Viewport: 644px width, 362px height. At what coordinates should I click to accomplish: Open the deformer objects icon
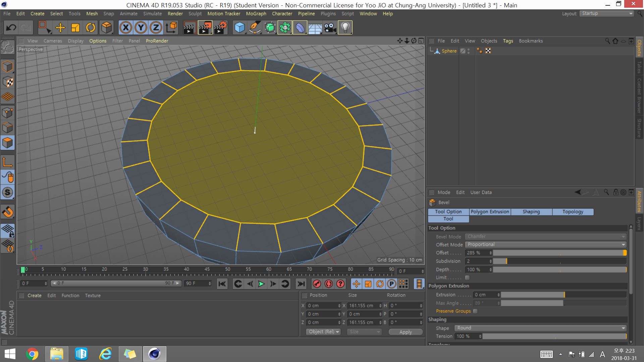point(300,28)
